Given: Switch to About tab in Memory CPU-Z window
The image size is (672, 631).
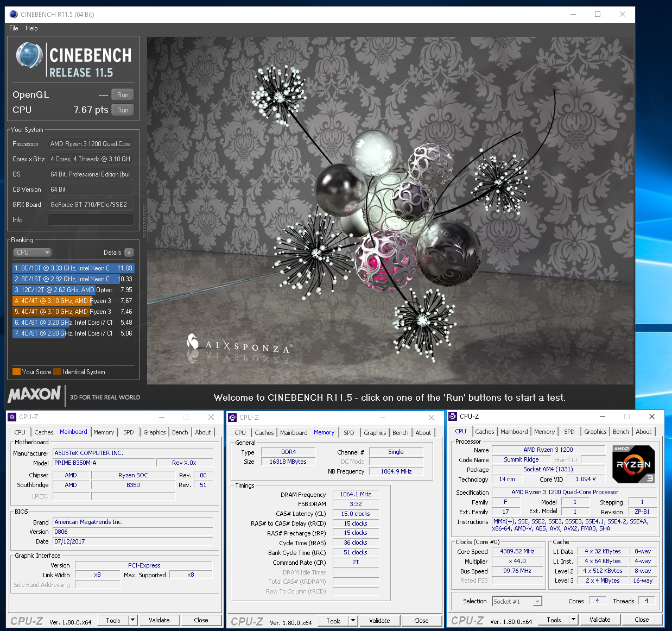Looking at the screenshot, I should 423,433.
